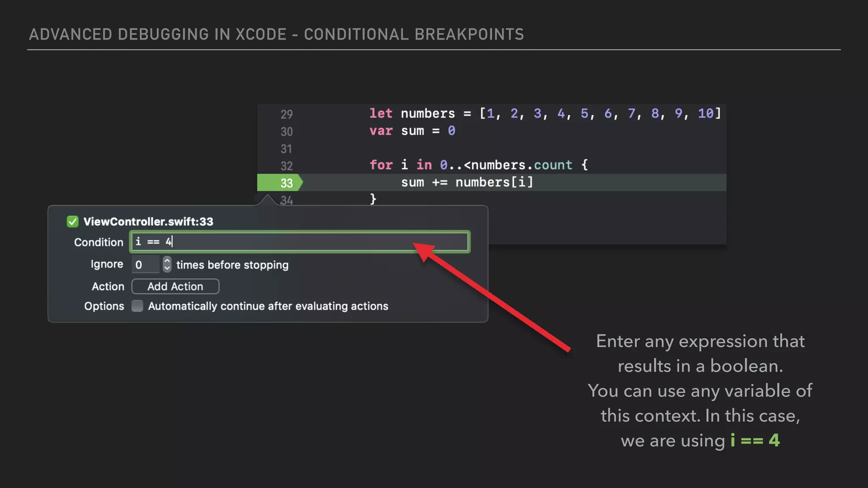Click the 'let numbers' array declaration line
Image resolution: width=868 pixels, height=488 pixels.
545,114
